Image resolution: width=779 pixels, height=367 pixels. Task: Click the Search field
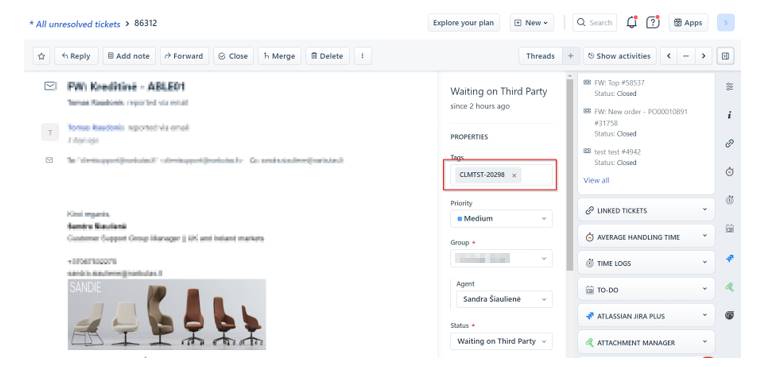(595, 23)
